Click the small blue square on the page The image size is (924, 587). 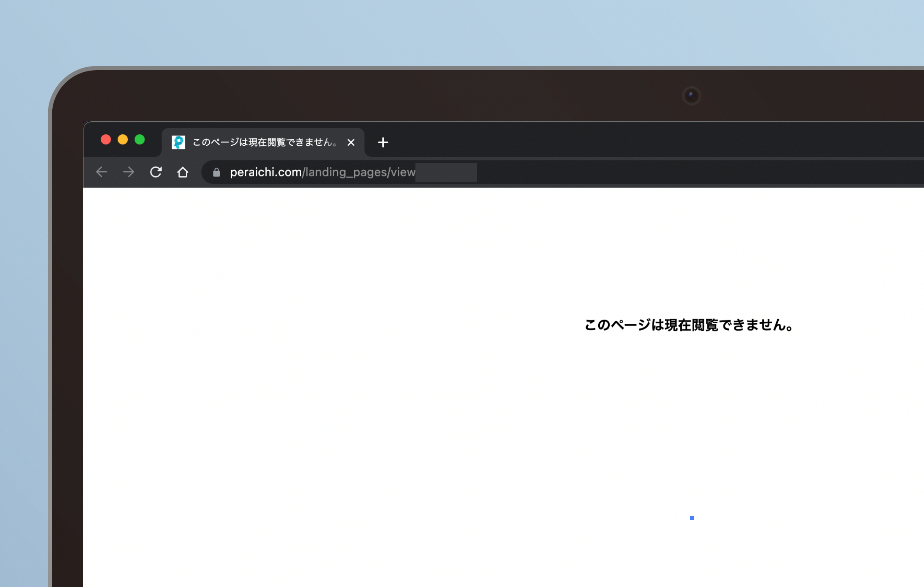pos(692,518)
